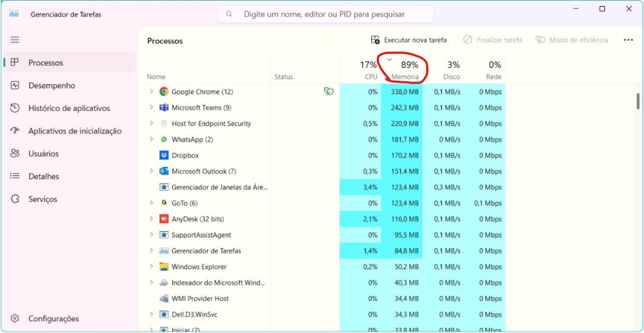Open Histórico de aplicativos
Viewport: 644px width, 333px height.
click(x=70, y=109)
